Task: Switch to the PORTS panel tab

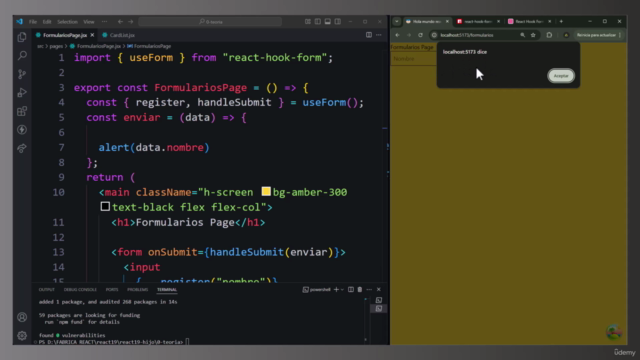Action: click(x=112, y=289)
